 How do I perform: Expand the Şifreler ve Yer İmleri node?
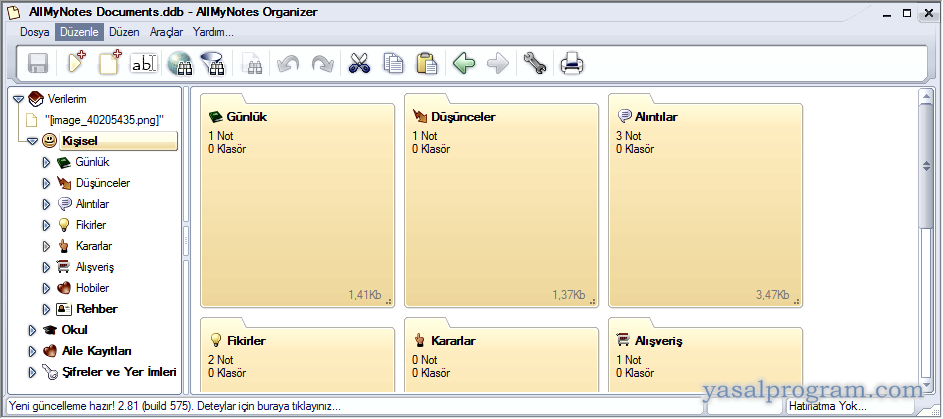(32, 372)
